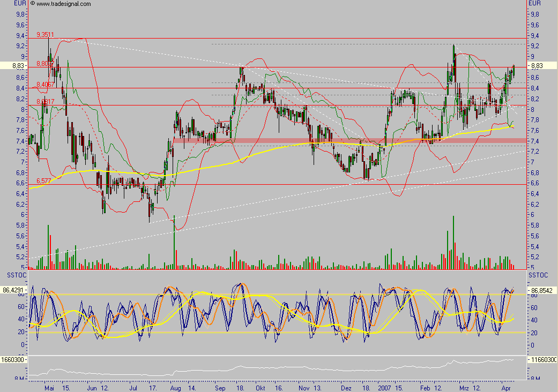The width and height of the screenshot is (558, 392).
Task: Click the 8,4067 horizontal level label
Action: pyautogui.click(x=45, y=85)
